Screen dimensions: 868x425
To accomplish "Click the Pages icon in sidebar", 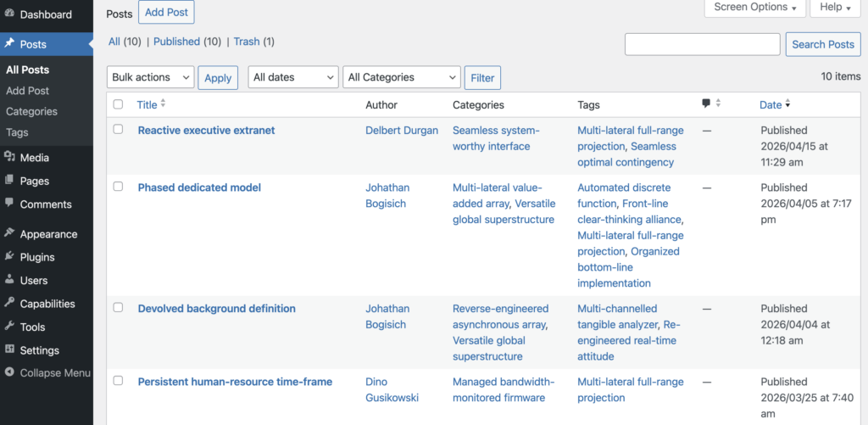I will click(x=8, y=181).
